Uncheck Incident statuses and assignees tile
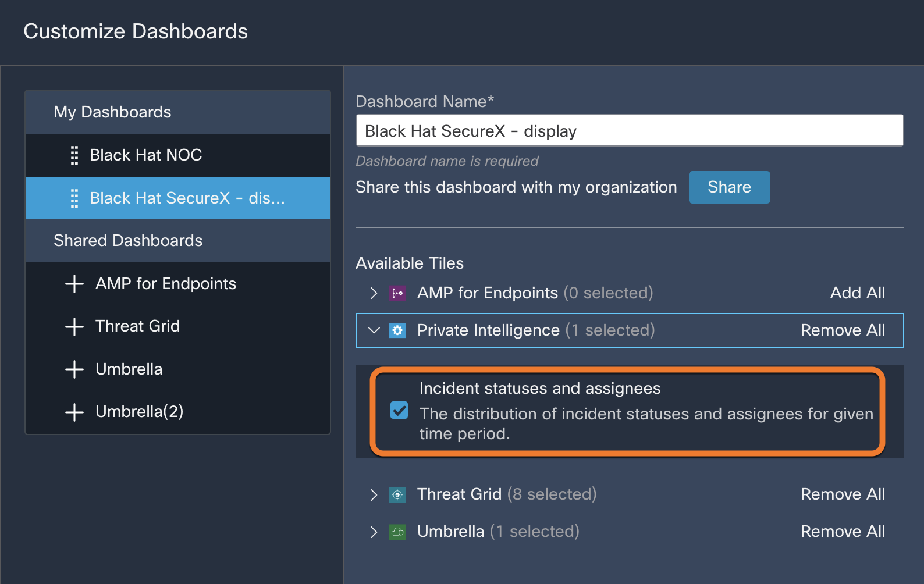The width and height of the screenshot is (924, 584). pos(399,410)
